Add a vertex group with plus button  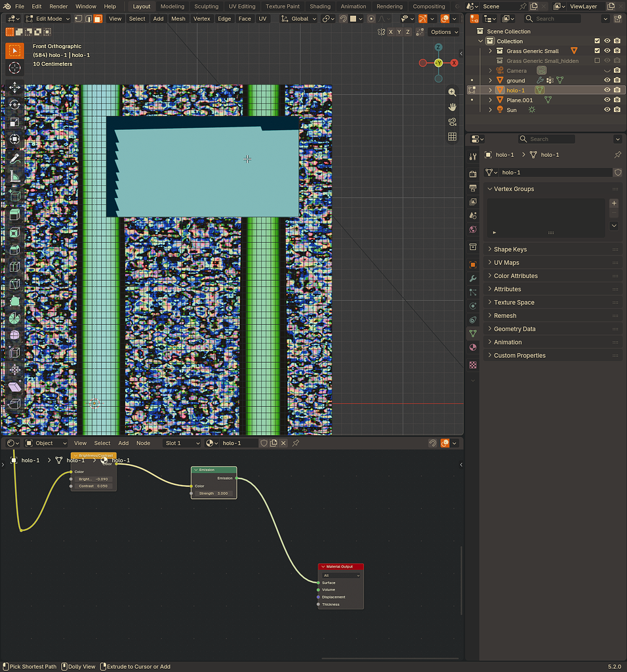click(x=614, y=203)
